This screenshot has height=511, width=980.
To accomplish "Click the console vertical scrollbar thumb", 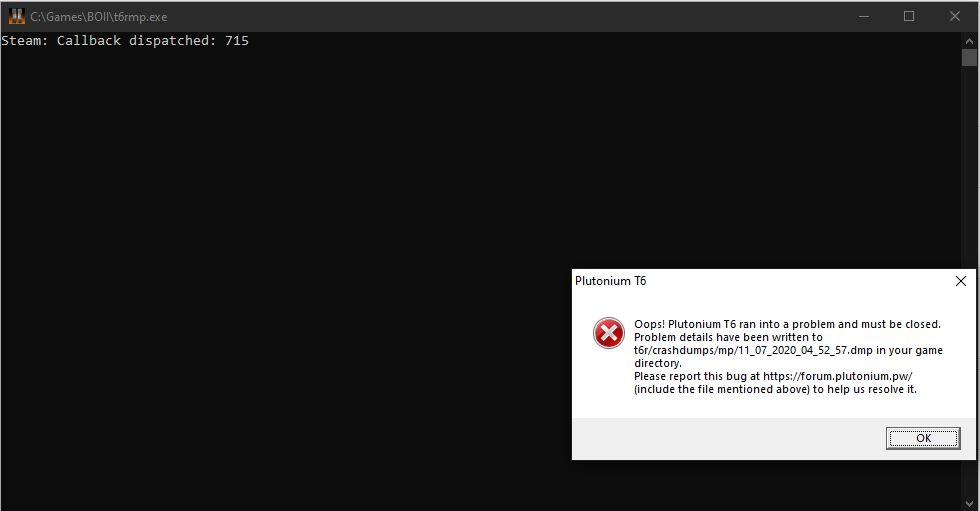I will (969, 57).
